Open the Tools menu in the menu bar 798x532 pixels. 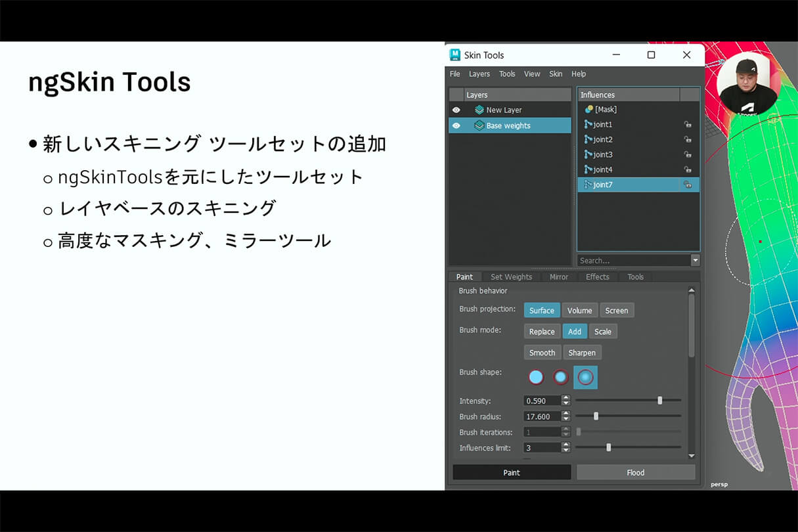tap(507, 74)
